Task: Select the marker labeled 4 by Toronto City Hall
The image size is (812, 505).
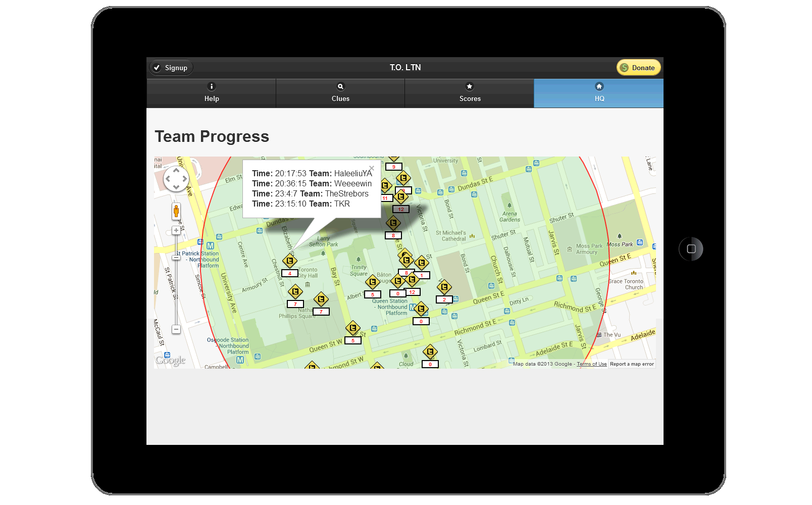Action: point(289,261)
